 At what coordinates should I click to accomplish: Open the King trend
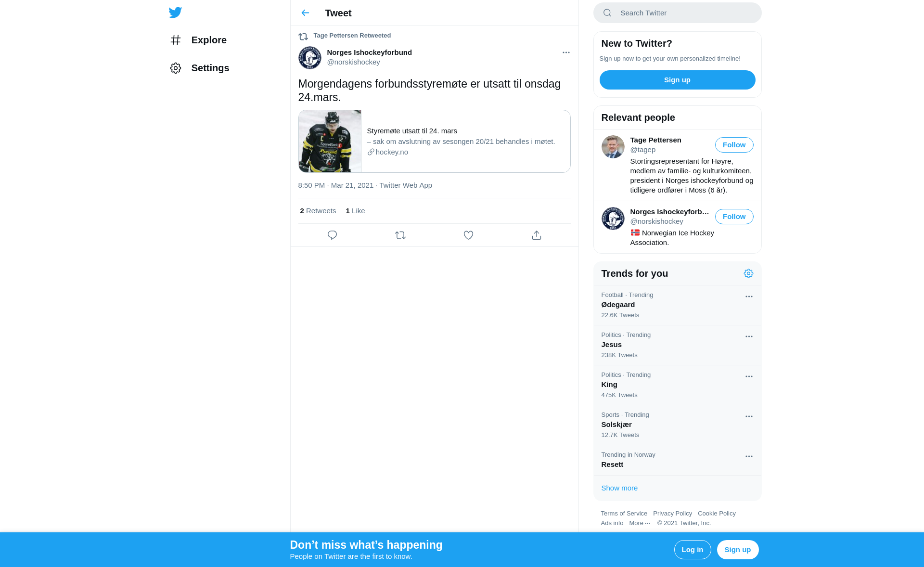677,385
